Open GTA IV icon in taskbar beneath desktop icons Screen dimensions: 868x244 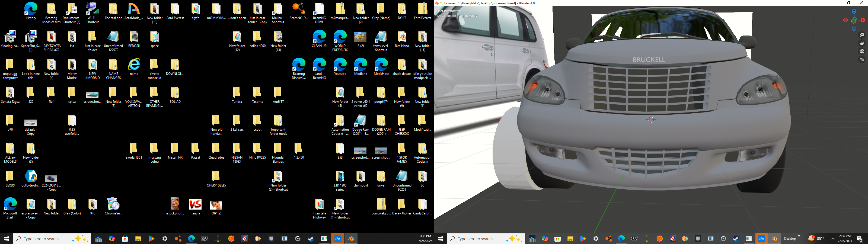tap(205, 239)
